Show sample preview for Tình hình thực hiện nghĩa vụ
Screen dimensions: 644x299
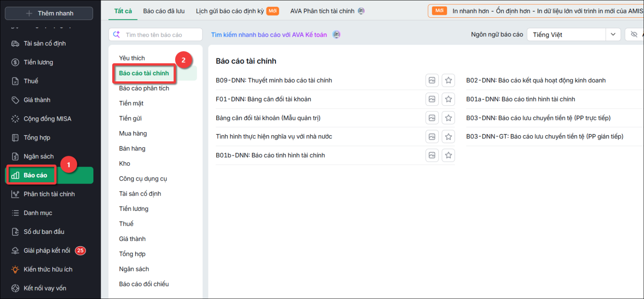click(432, 137)
